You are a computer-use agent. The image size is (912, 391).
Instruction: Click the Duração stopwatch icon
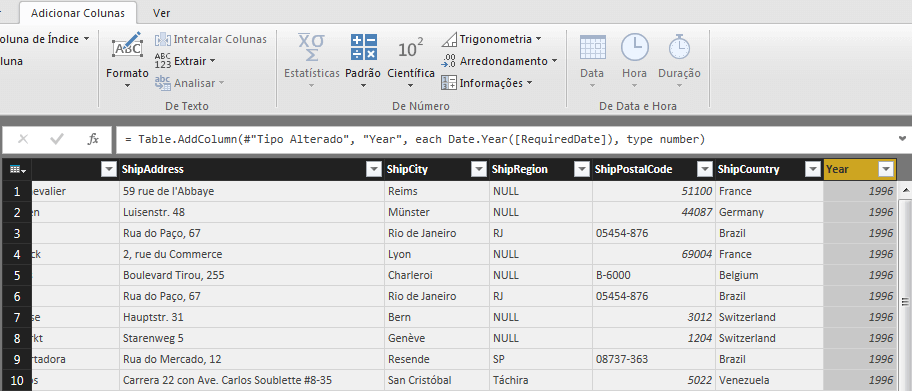tap(679, 47)
